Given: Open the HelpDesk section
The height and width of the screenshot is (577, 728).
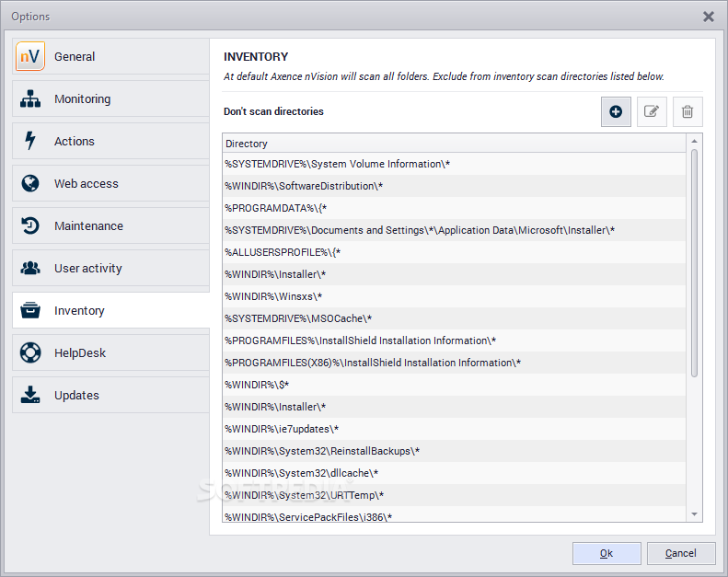Looking at the screenshot, I should coord(110,352).
